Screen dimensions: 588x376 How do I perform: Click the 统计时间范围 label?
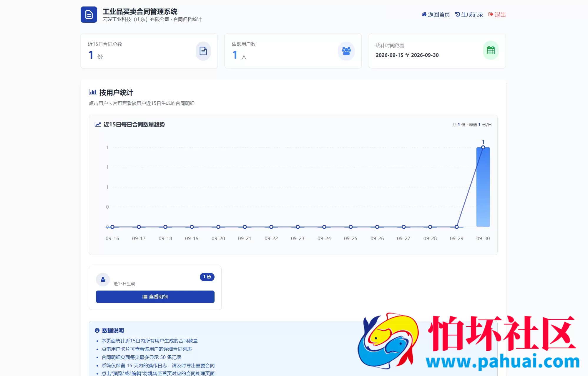pyautogui.click(x=390, y=45)
